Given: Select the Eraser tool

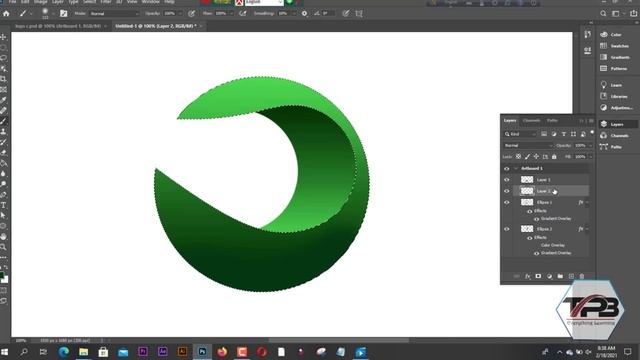Looking at the screenshot, I should point(3,152).
